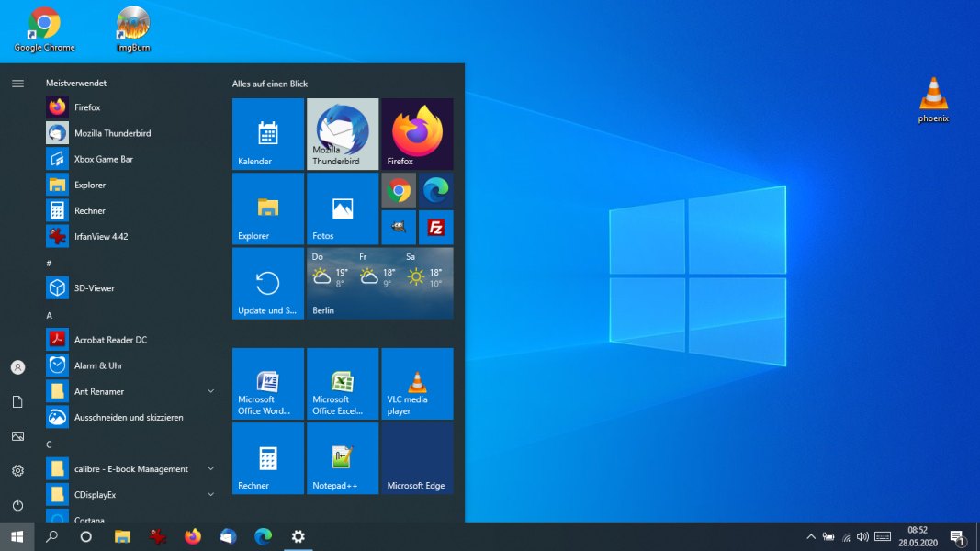Launch Rechner from the Meistverwendet app list
The image size is (980, 551).
point(130,210)
